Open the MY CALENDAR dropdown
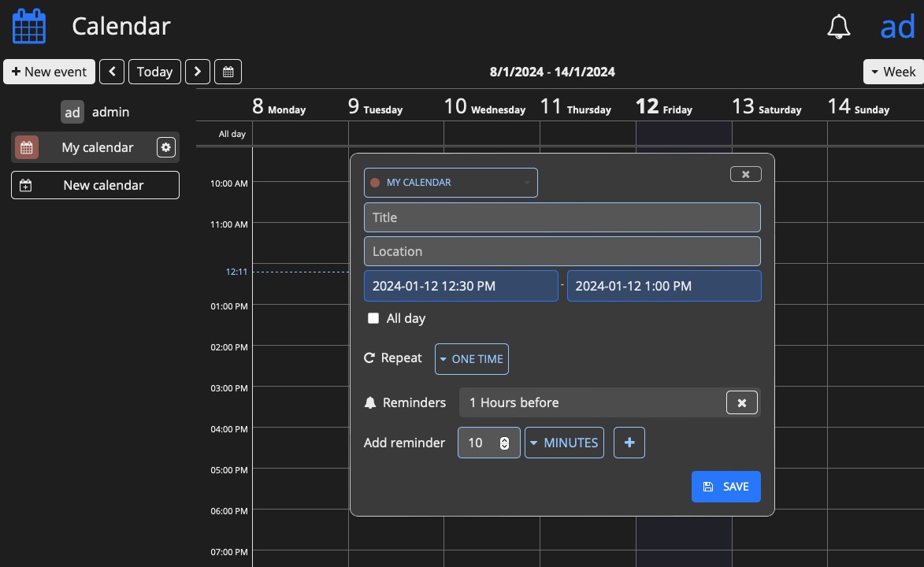Screen dimensions: 924x567 451,182
